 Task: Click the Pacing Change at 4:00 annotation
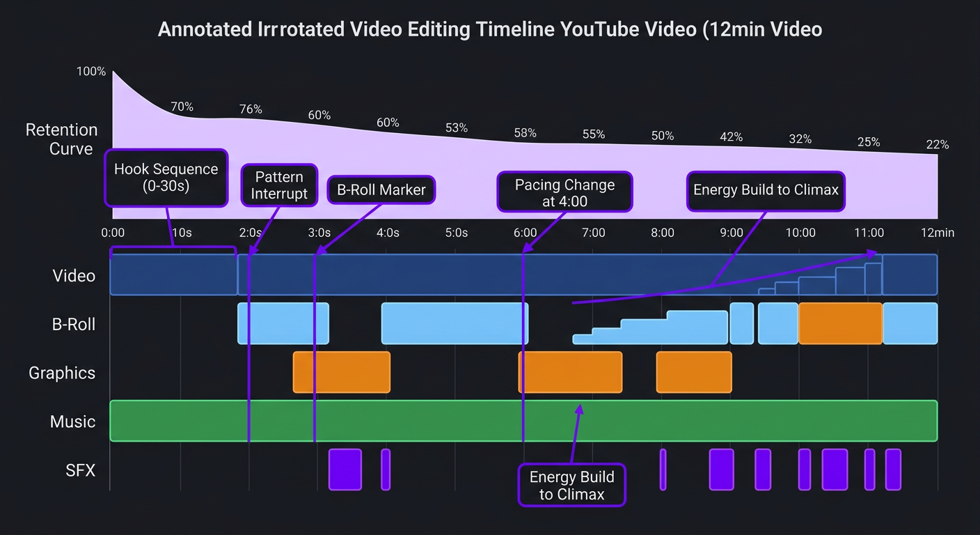click(x=564, y=192)
